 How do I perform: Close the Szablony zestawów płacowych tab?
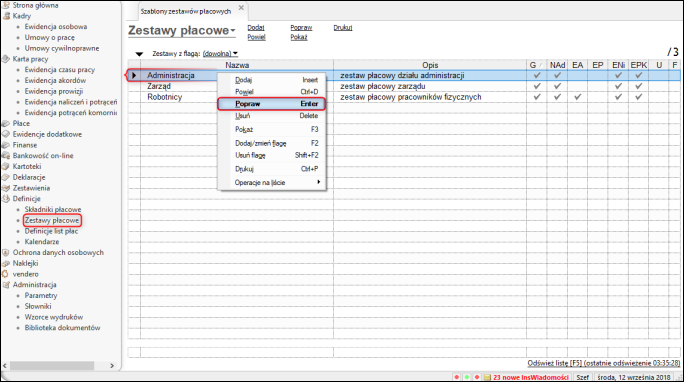pos(241,8)
